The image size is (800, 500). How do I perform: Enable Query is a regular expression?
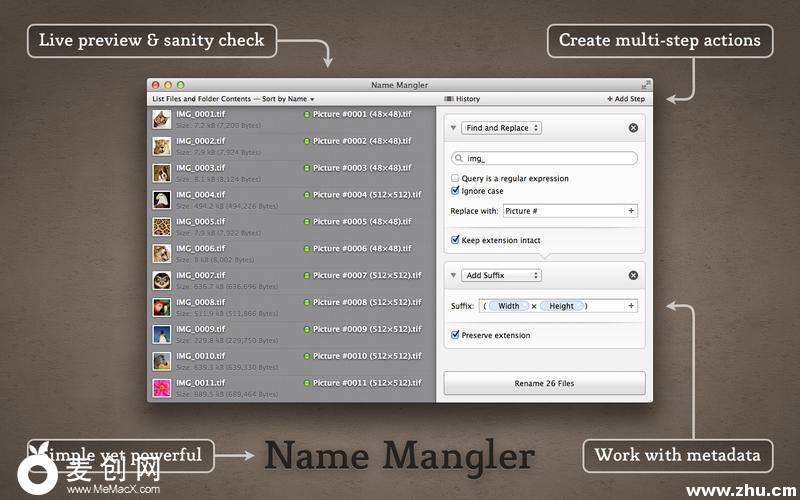tap(455, 178)
